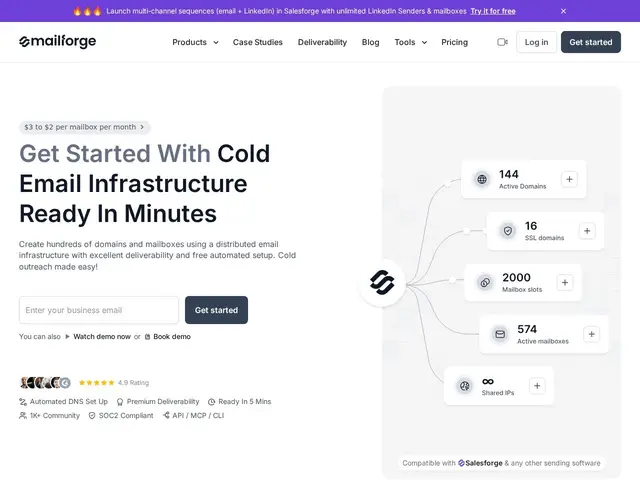640x480 pixels.
Task: View the Pricing page
Action: click(x=454, y=42)
